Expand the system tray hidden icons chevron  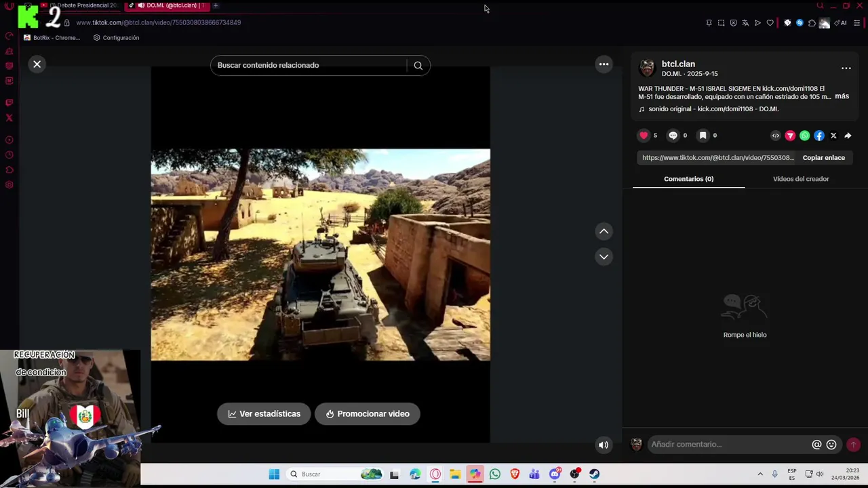[760, 474]
